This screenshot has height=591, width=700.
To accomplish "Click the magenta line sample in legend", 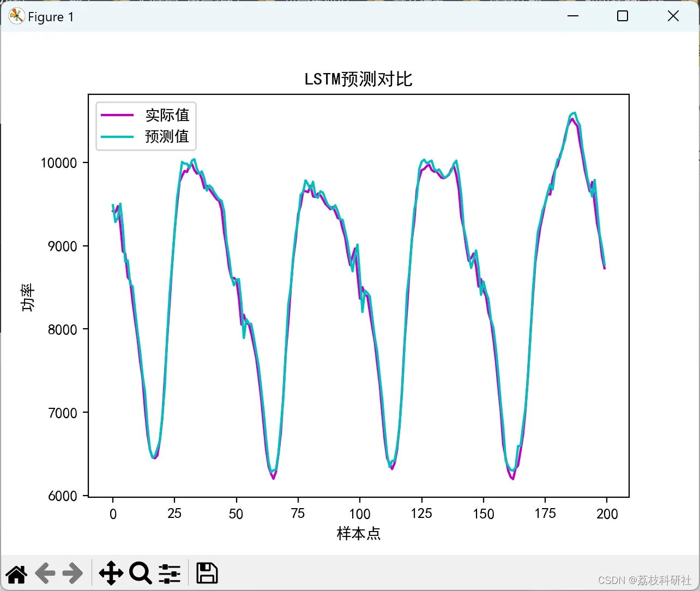I will tap(117, 115).
